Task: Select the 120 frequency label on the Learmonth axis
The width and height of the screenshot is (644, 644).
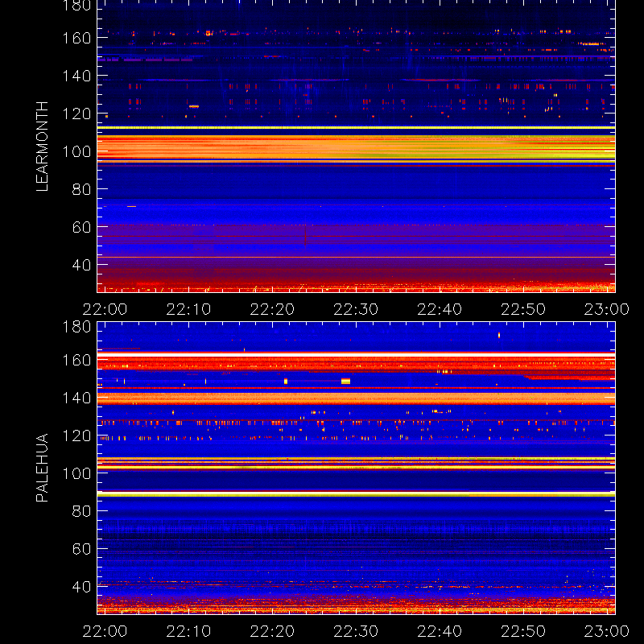Action: 76,114
